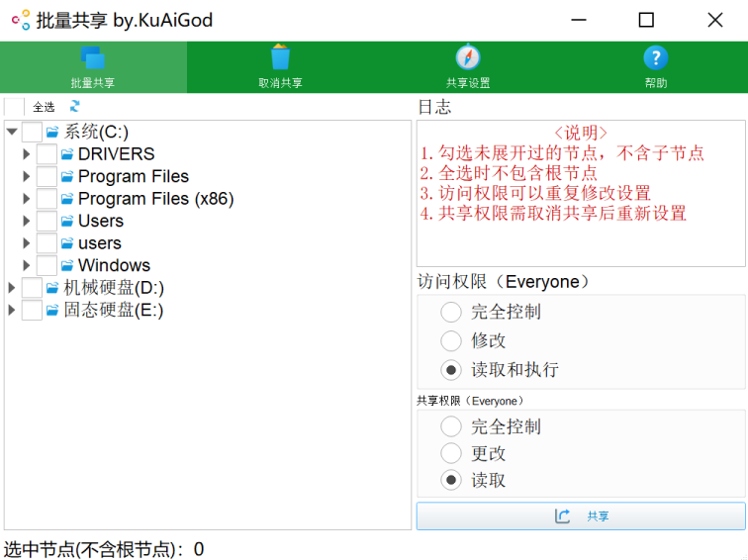The image size is (748, 560).
Task: Expand the Program Files (x86) node
Action: click(27, 199)
